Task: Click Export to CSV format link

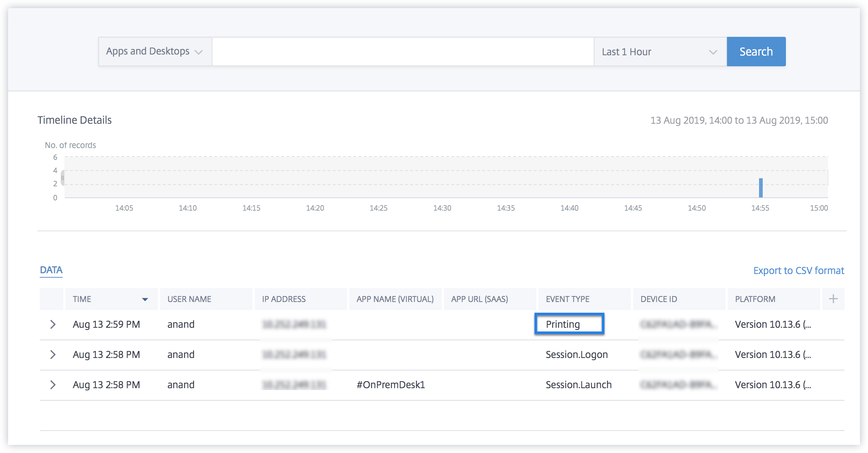Action: click(798, 271)
